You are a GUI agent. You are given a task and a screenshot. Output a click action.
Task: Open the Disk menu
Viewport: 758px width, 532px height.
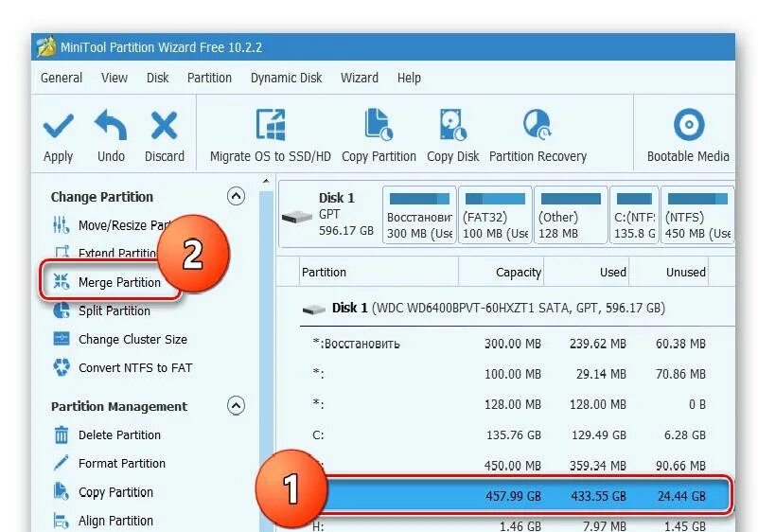tap(158, 78)
